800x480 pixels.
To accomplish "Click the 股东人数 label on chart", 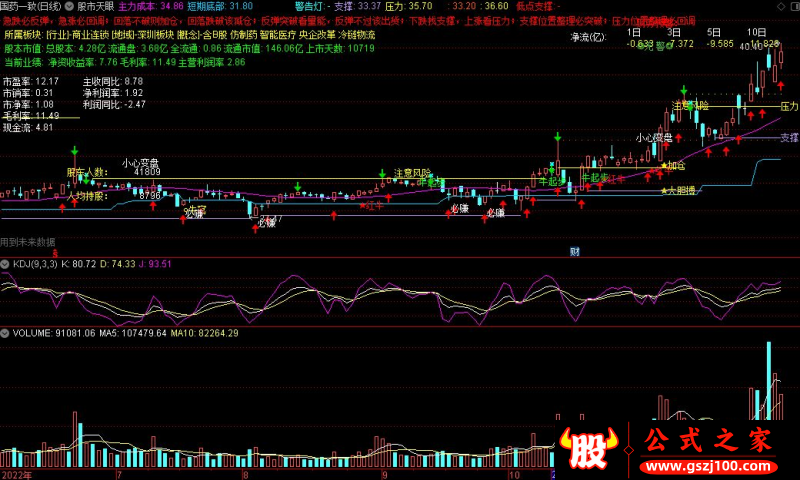I will (86, 172).
